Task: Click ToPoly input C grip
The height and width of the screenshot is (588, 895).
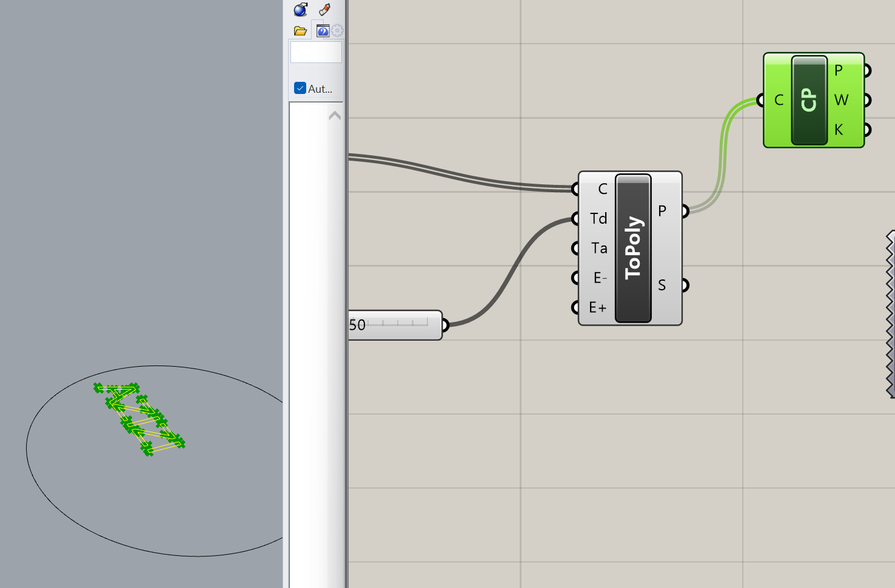Action: [575, 189]
